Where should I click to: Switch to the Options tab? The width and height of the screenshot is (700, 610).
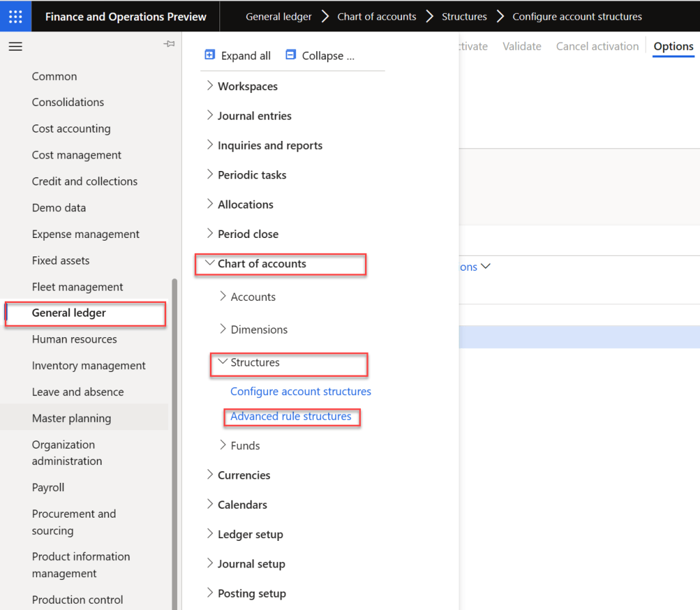point(673,47)
